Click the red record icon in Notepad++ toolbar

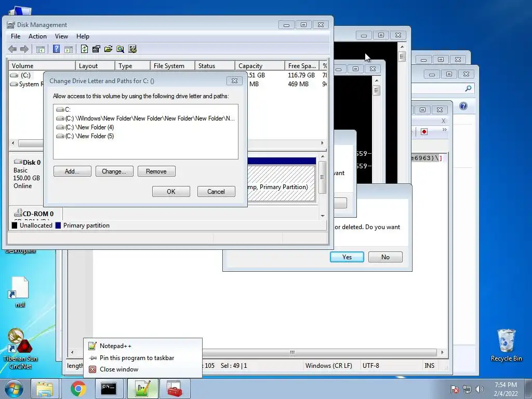[x=424, y=131]
